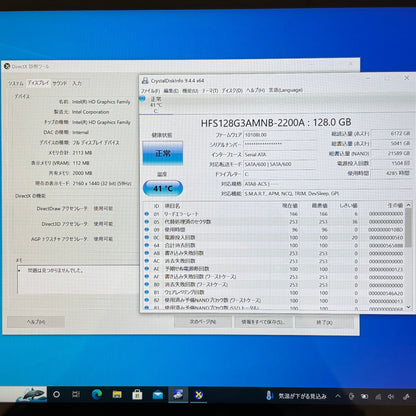Click the transfer mode field SATA/600
The image size is (416, 416).
[279, 164]
